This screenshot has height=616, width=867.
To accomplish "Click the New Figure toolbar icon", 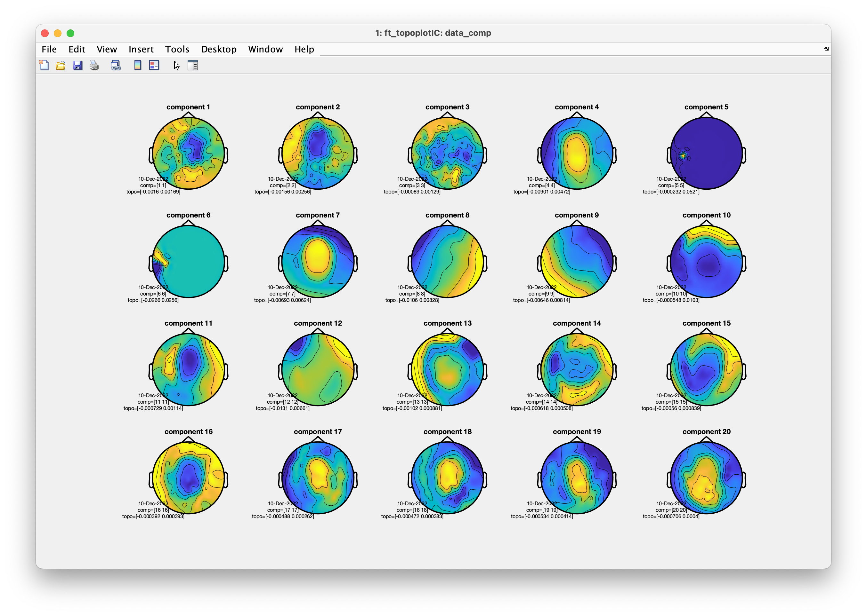I will (x=45, y=66).
